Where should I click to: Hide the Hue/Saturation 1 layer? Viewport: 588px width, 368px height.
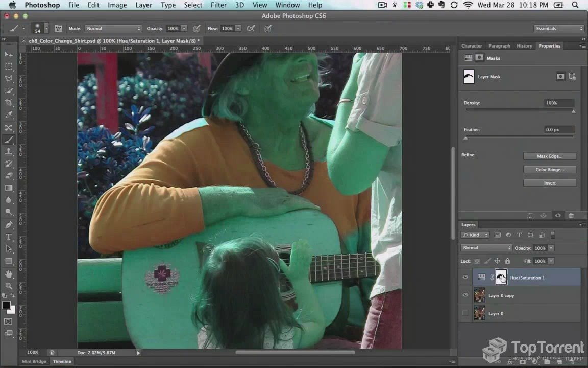tap(465, 277)
